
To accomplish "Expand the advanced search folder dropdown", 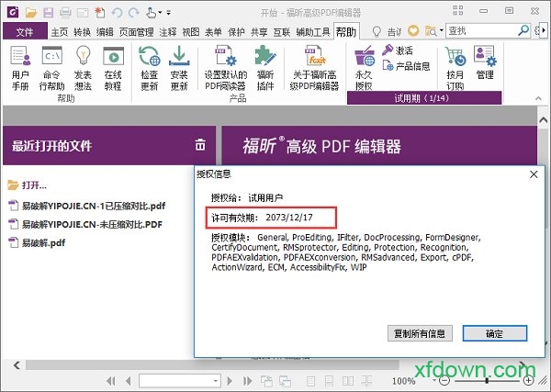I will pos(442,31).
